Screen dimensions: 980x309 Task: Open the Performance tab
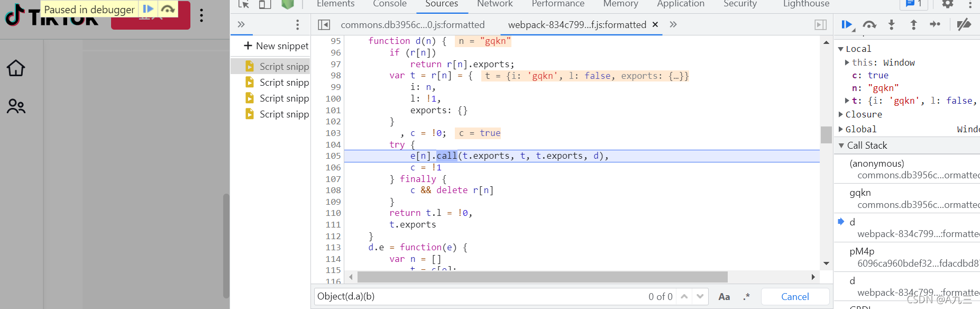pos(558,4)
